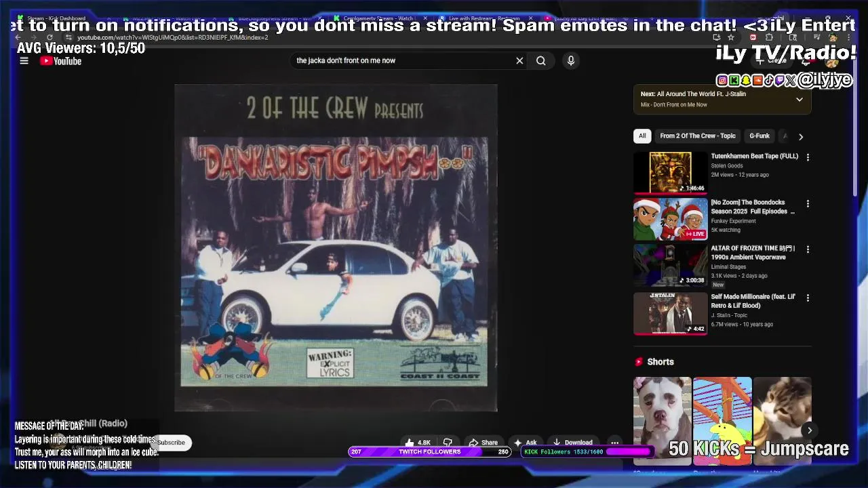
Task: Open the Mix - Don't Front on Me Now link
Action: [674, 105]
